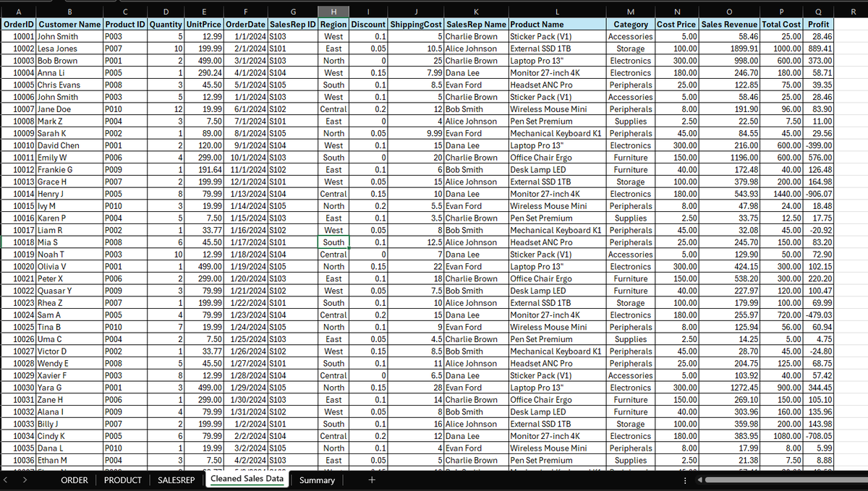Select the profit cell showing -708.05
868x491 pixels.
pos(817,436)
